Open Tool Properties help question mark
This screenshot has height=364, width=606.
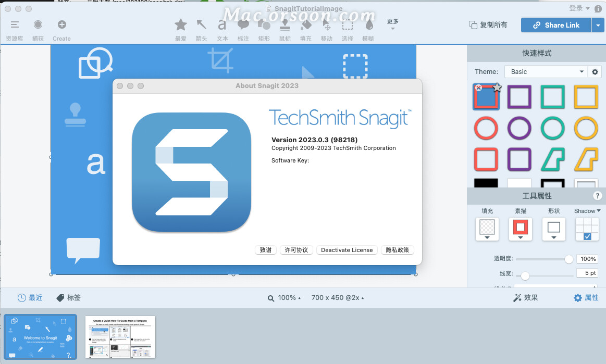click(597, 196)
